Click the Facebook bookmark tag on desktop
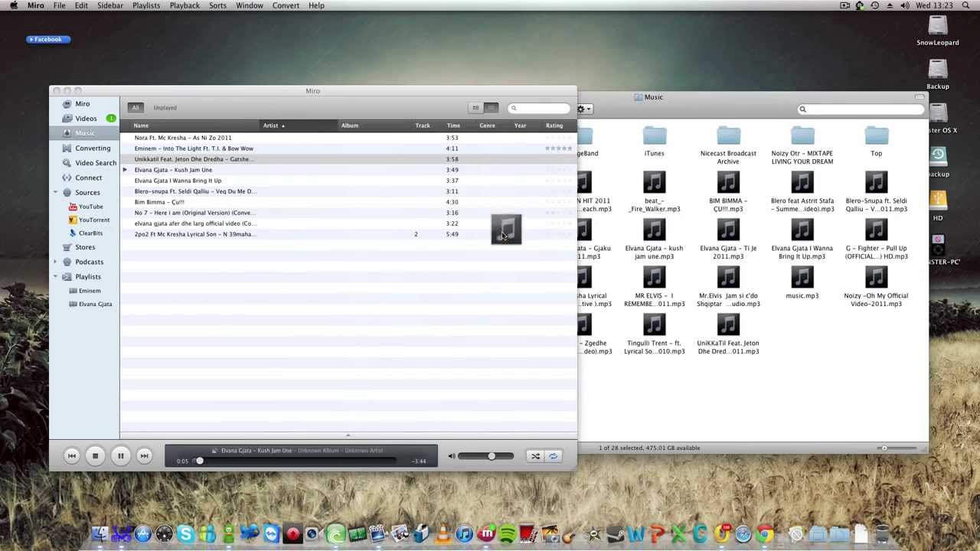Viewport: 980px width, 551px height. tap(48, 39)
